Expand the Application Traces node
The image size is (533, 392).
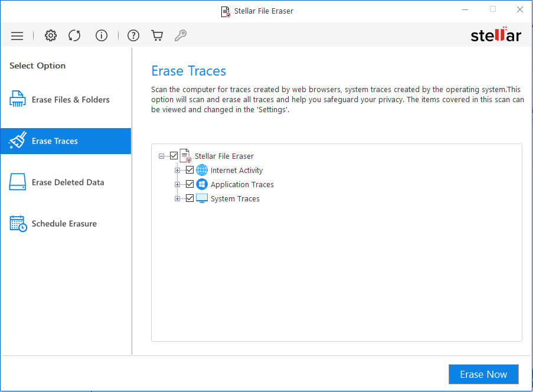tap(178, 184)
